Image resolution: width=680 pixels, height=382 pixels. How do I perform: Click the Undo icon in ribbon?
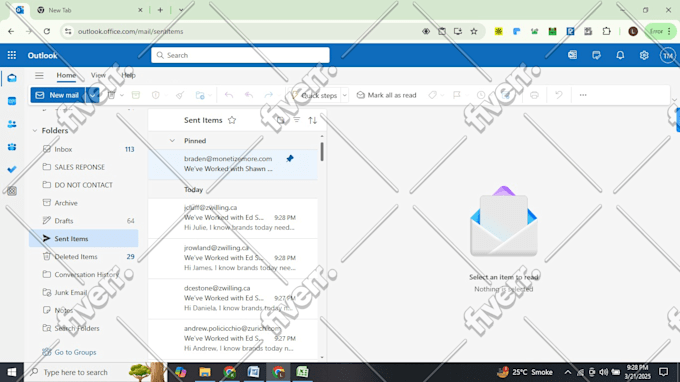coord(559,95)
